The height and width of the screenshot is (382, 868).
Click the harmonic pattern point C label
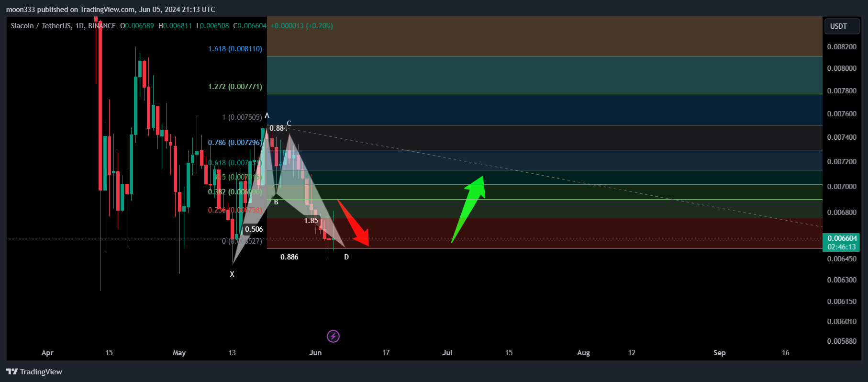[289, 124]
